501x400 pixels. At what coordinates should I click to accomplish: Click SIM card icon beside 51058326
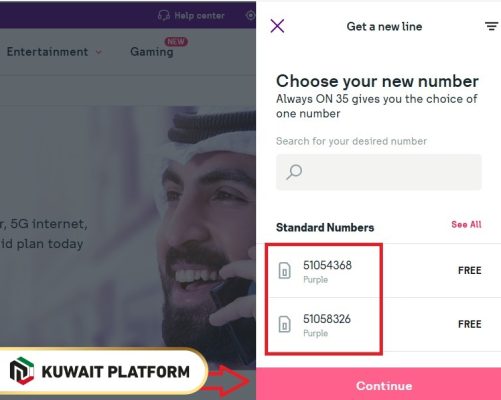click(285, 324)
